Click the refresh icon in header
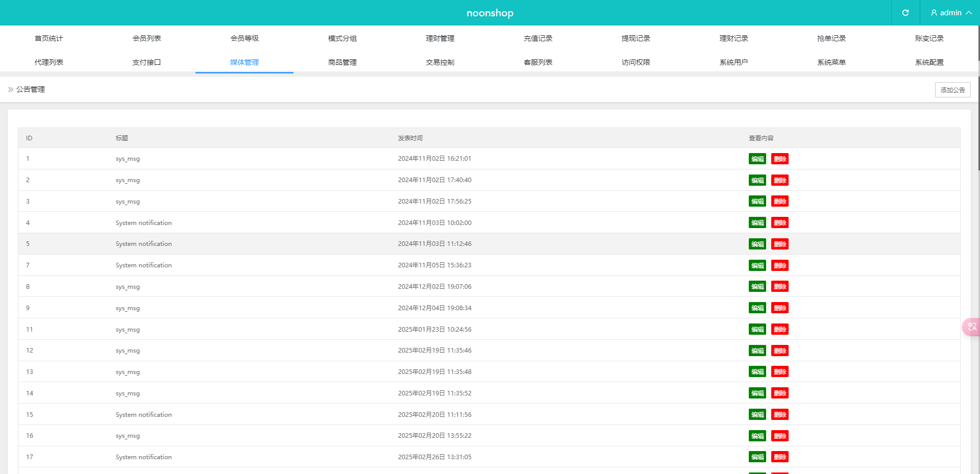Image resolution: width=980 pixels, height=474 pixels. tap(905, 13)
